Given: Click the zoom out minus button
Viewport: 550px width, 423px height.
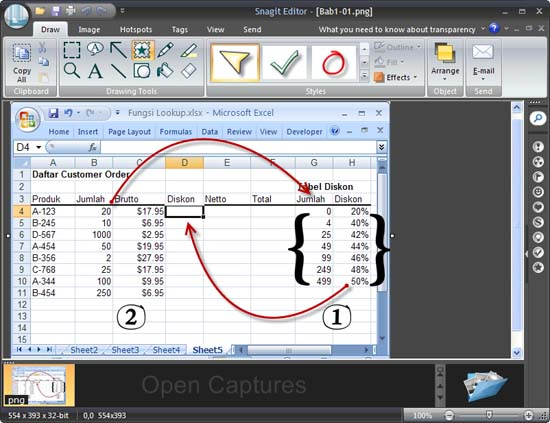Looking at the screenshot, I should (449, 416).
